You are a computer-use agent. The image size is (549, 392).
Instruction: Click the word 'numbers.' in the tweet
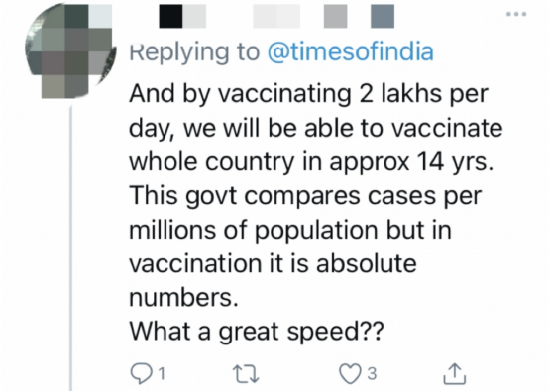pos(183,297)
